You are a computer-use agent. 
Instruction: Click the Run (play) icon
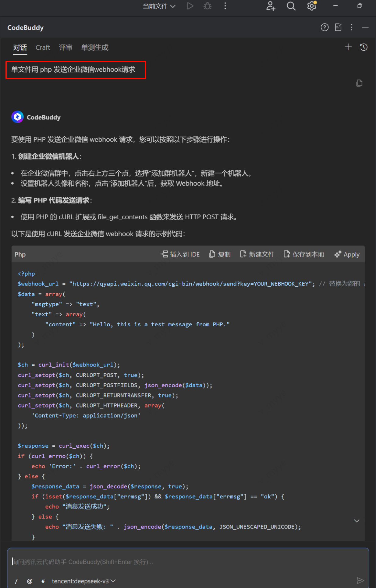coord(190,6)
